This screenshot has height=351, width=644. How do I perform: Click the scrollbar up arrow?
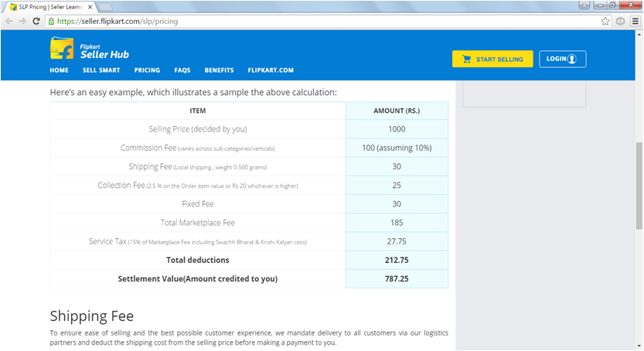pyautogui.click(x=639, y=35)
